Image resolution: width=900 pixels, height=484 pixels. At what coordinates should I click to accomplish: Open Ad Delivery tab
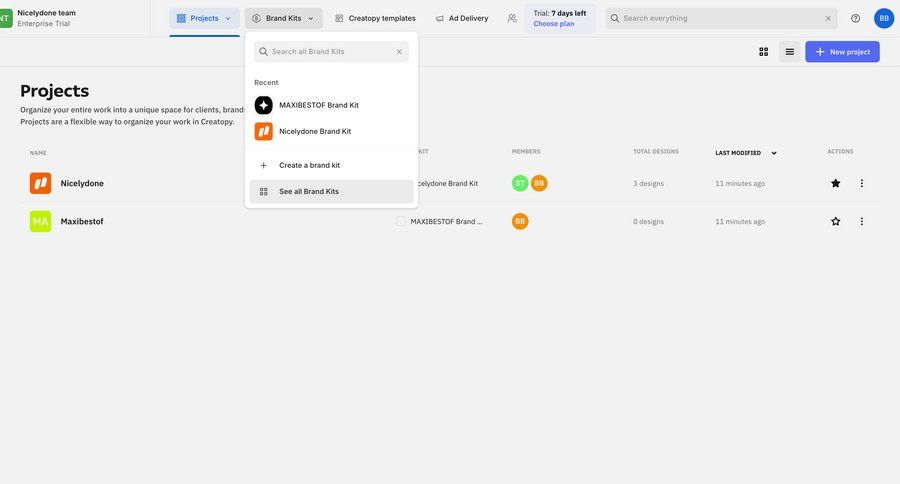tap(462, 18)
